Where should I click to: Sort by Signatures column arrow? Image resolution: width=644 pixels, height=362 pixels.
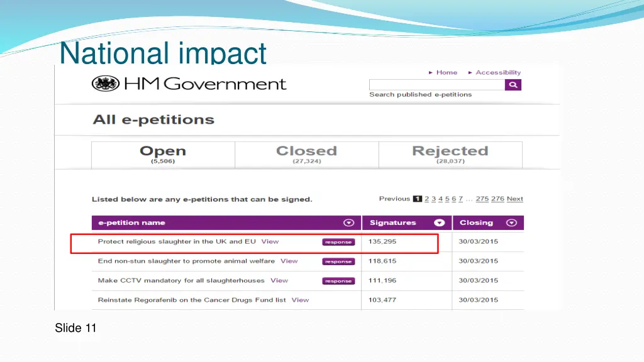pyautogui.click(x=439, y=222)
